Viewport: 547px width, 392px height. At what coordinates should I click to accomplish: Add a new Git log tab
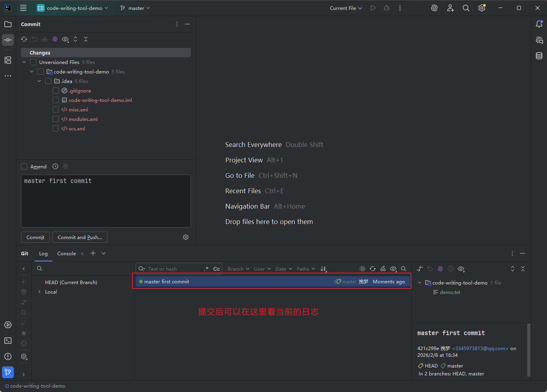(93, 253)
